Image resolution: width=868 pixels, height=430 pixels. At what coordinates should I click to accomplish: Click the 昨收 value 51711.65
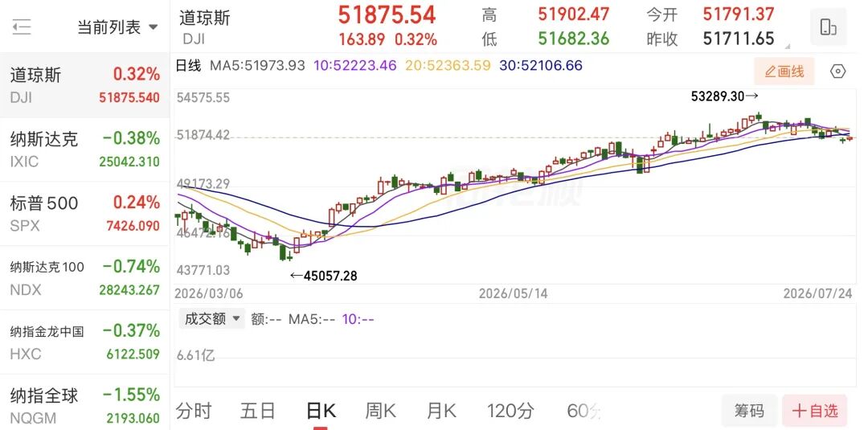click(x=739, y=39)
